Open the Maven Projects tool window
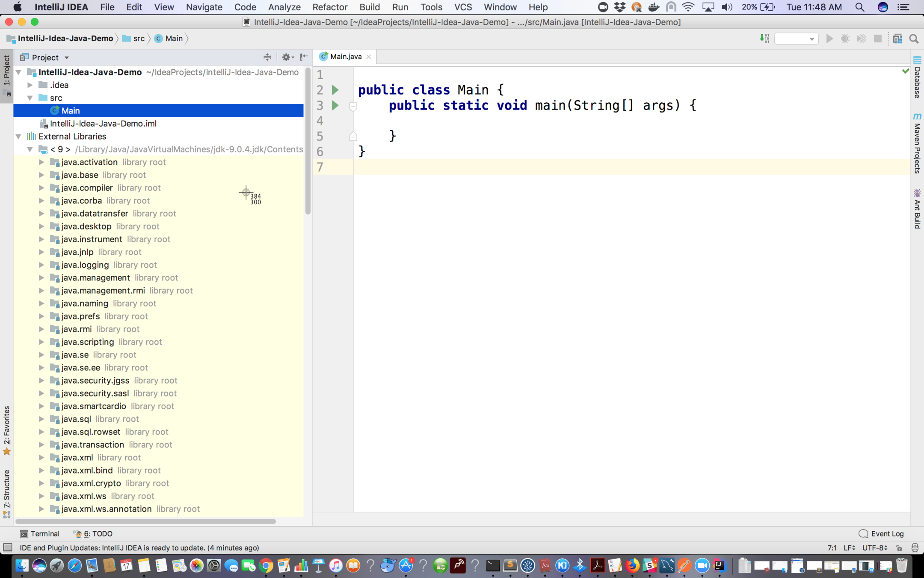Viewport: 924px width, 578px height. pos(917,144)
